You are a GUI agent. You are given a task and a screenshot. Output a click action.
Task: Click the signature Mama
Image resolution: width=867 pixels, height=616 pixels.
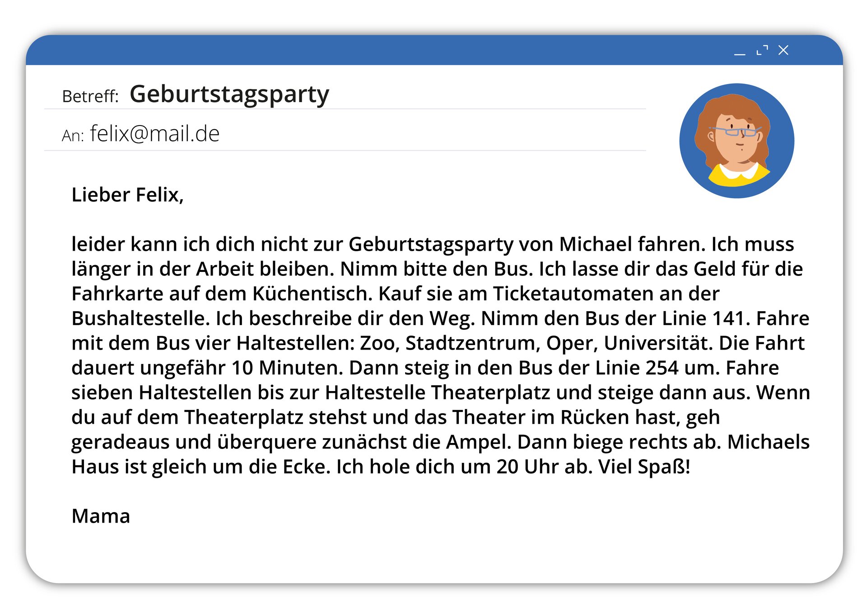coord(101,516)
